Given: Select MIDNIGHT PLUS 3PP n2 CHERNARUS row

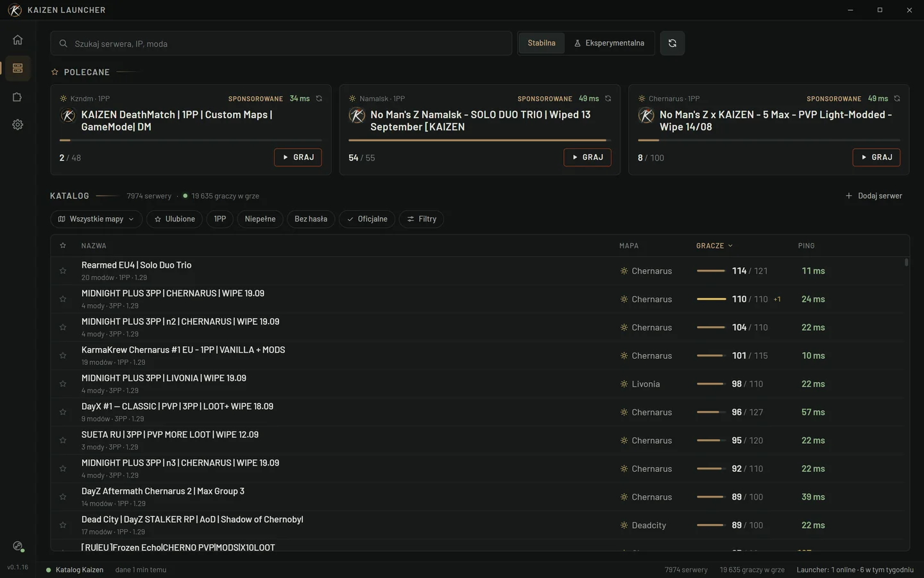Looking at the screenshot, I should coord(477,328).
